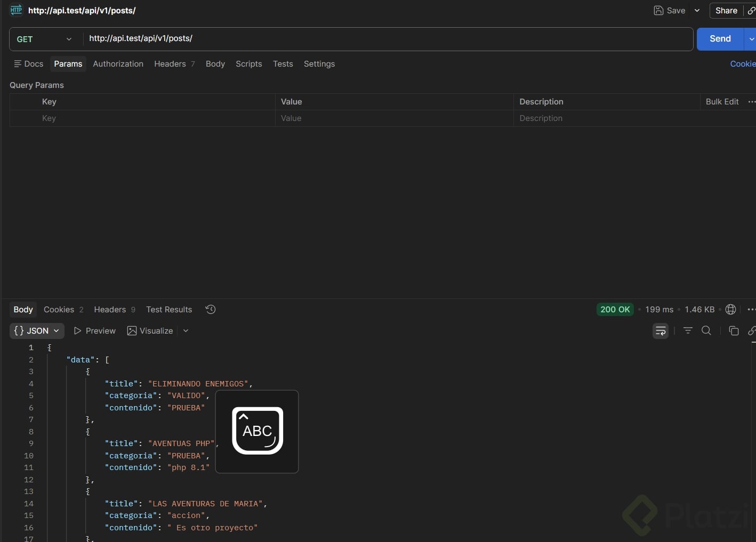
Task: Click the Preview button
Action: click(94, 331)
